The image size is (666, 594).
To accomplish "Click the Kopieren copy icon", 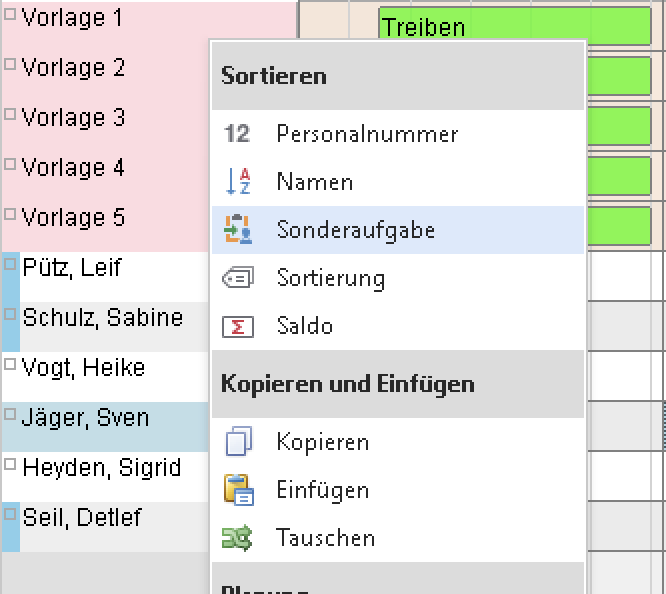I will pos(238,442).
